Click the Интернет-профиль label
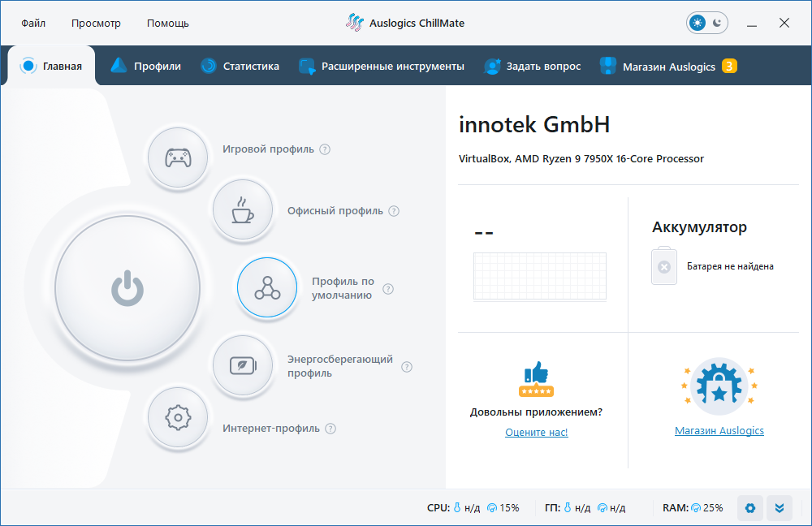Screen dimensions: 812x526 click(271, 428)
